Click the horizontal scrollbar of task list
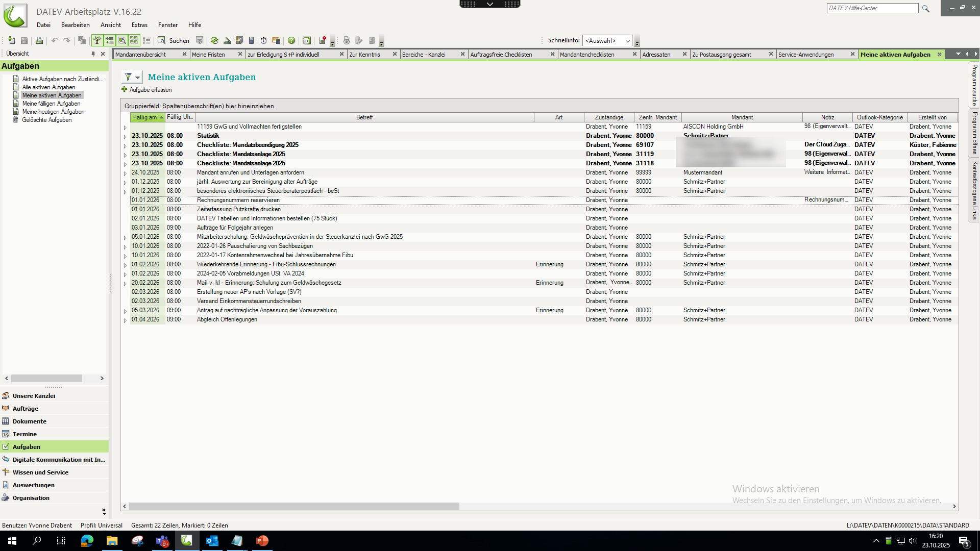The image size is (980, 551). (x=294, y=507)
